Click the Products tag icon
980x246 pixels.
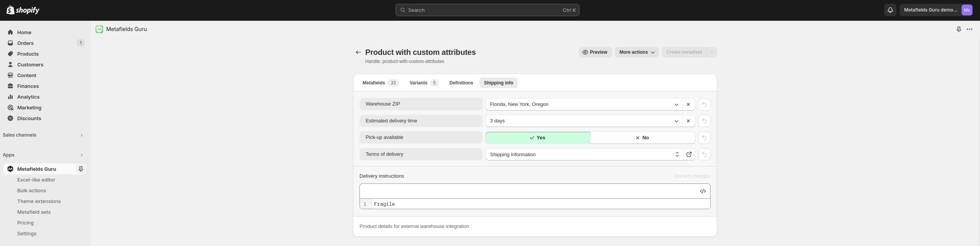(10, 54)
